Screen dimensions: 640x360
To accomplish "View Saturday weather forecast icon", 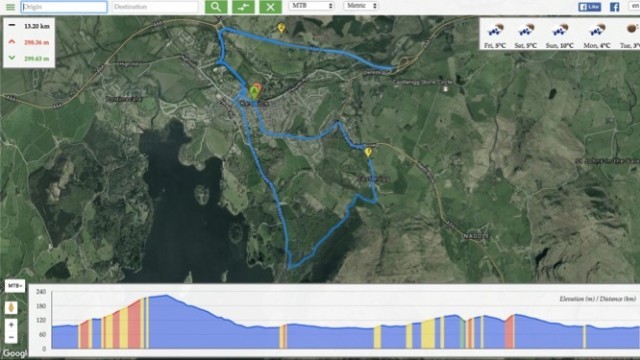I will pyautogui.click(x=526, y=30).
